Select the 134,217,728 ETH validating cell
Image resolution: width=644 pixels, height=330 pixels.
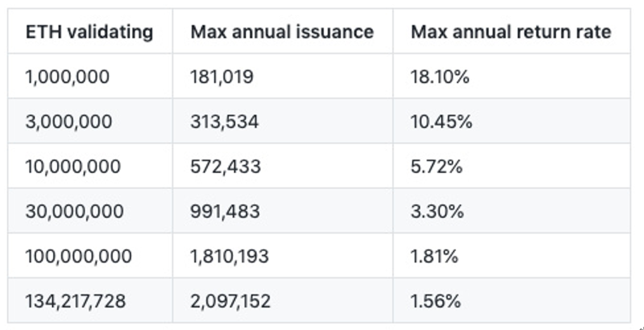pyautogui.click(x=75, y=301)
